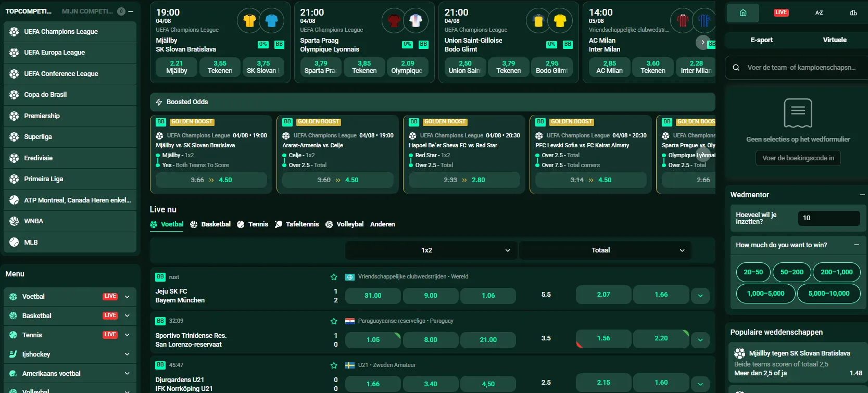Viewport: 868px width, 393px height.
Task: Collapse the Wedmentor panel
Action: [862, 195]
